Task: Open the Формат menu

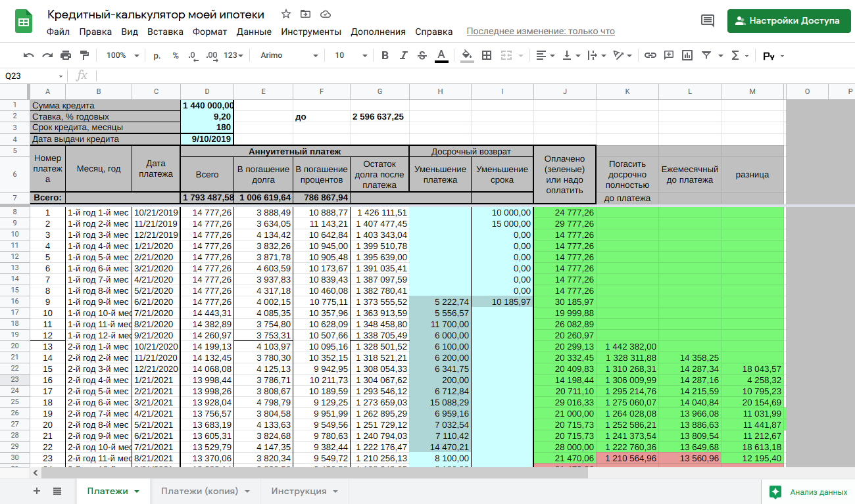Action: pyautogui.click(x=210, y=32)
